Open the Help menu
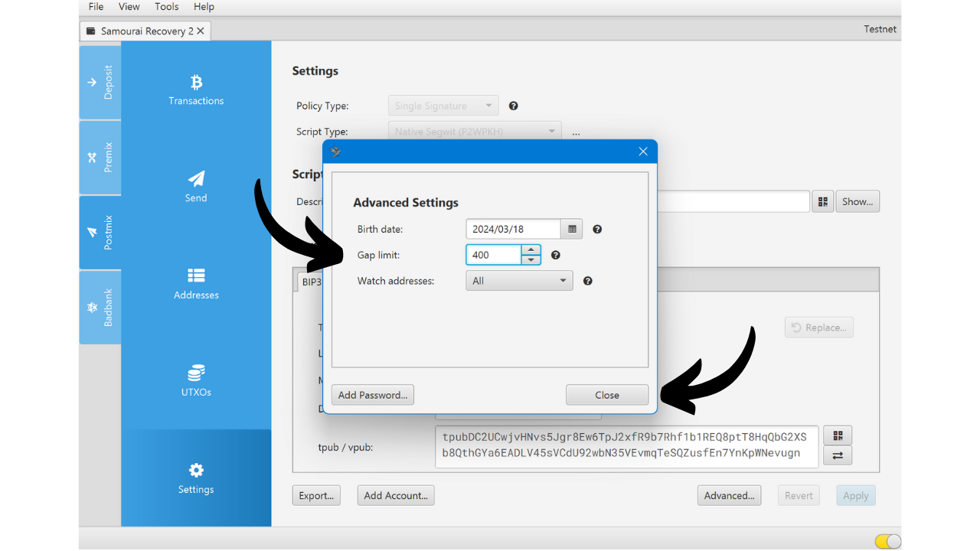This screenshot has height=551, width=980. 204,7
